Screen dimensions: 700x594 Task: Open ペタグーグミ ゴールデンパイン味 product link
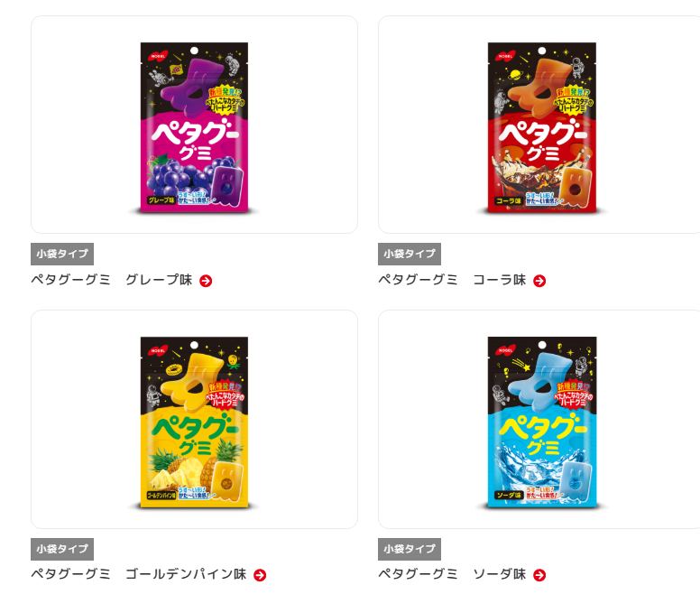pyautogui.click(x=138, y=574)
